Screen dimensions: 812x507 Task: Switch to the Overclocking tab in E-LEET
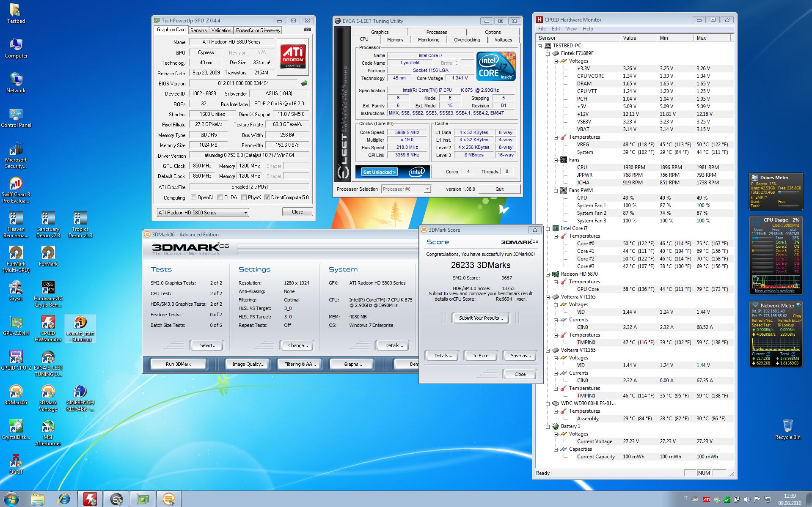tap(467, 40)
